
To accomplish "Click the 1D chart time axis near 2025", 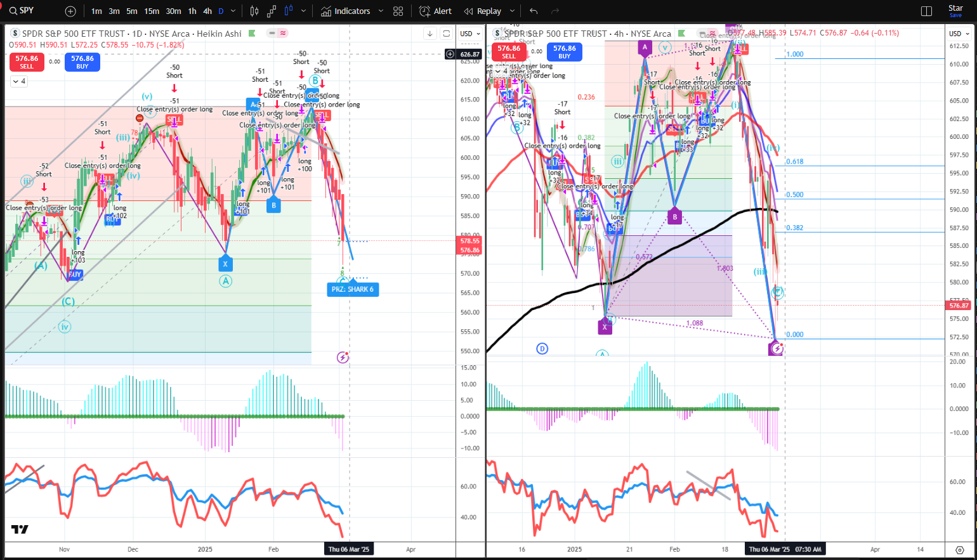I will click(205, 549).
